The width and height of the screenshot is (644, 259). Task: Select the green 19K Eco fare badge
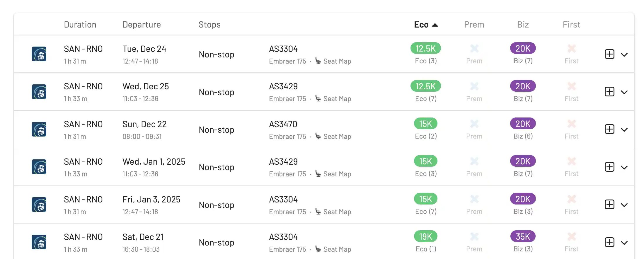point(425,236)
